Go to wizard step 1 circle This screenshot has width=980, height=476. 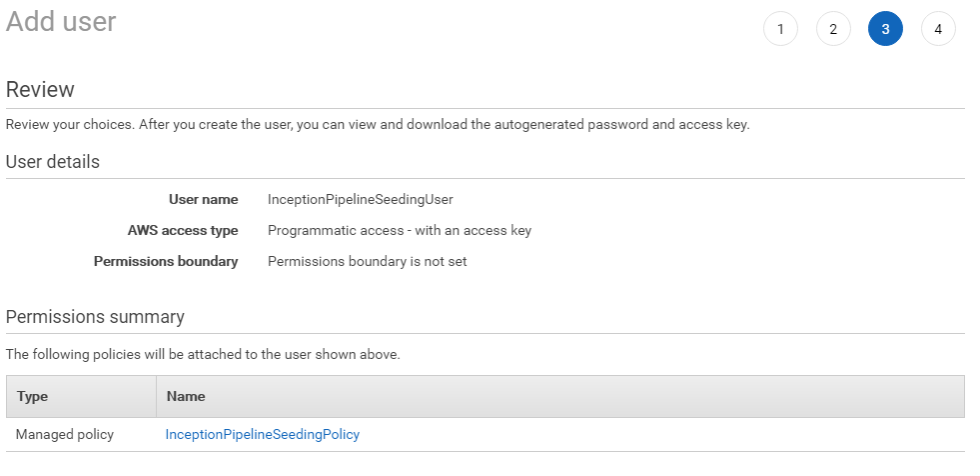[780, 29]
